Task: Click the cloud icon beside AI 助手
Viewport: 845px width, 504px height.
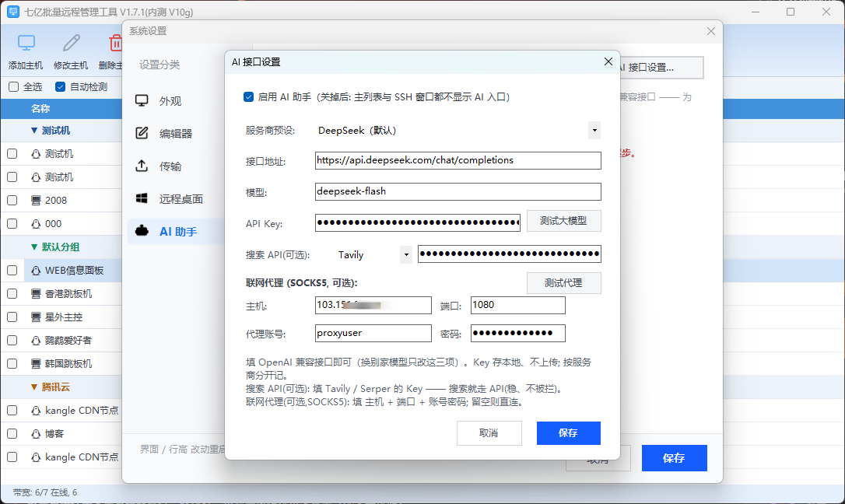Action: 142,231
